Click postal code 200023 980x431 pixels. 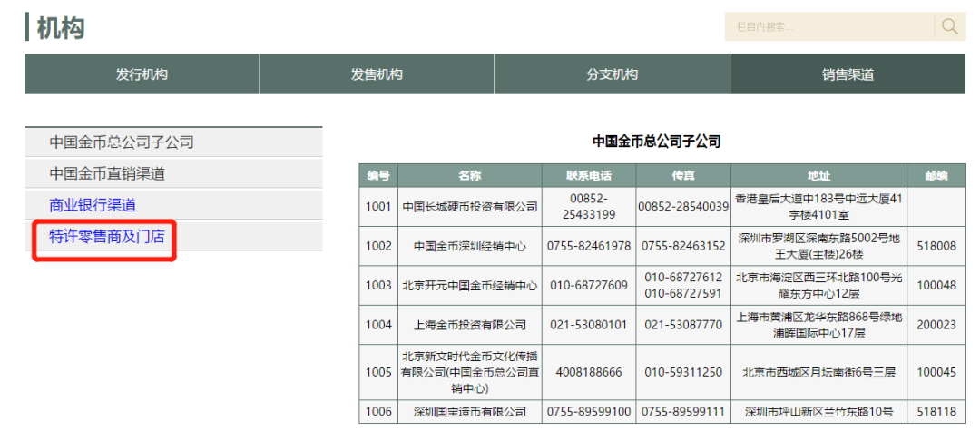click(x=936, y=325)
